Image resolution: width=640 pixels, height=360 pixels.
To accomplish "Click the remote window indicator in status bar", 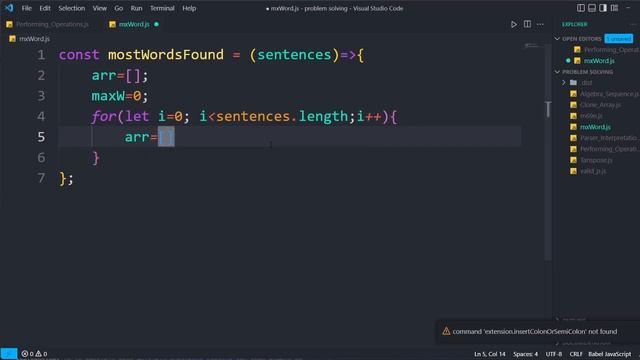I will (9, 353).
